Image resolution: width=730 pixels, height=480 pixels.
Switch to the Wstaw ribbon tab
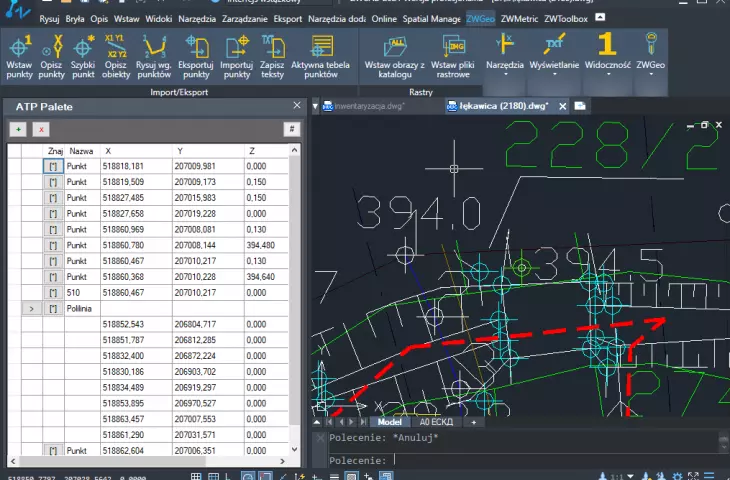click(126, 19)
